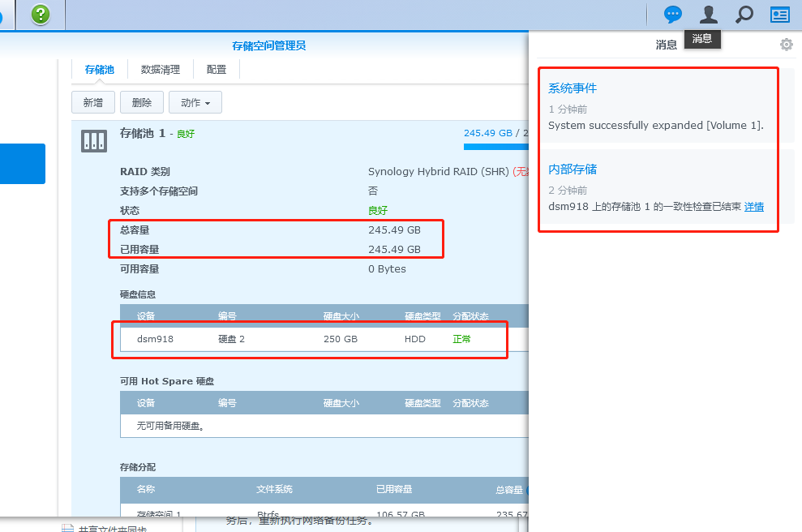
Task: Open user account options via person icon
Action: 707,15
